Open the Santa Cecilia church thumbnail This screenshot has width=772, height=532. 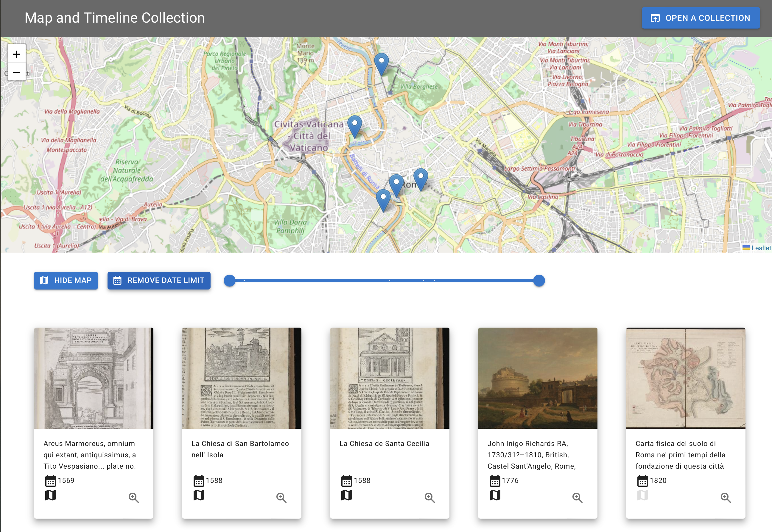[389, 378]
